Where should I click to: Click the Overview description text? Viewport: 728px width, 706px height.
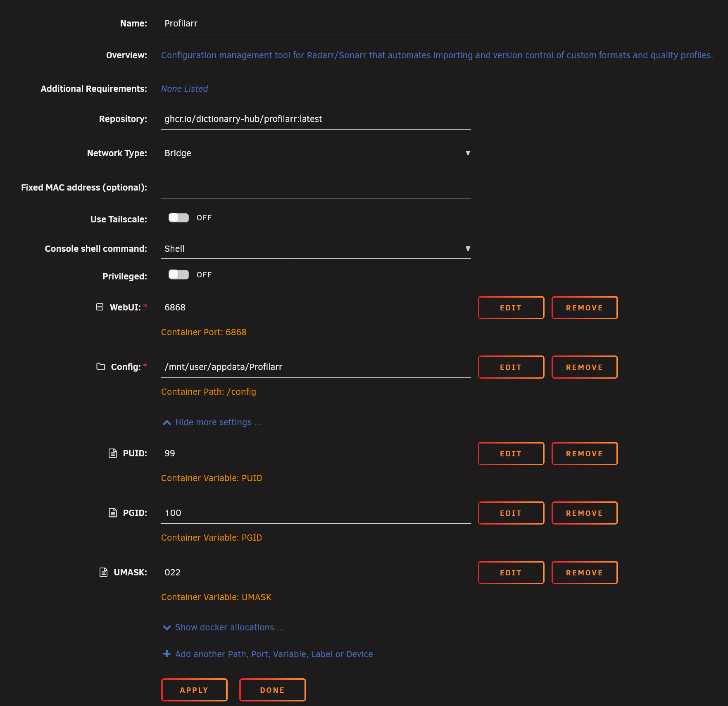pyautogui.click(x=437, y=55)
